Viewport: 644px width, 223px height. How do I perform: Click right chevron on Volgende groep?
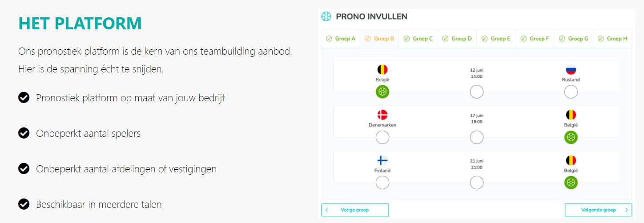click(626, 210)
